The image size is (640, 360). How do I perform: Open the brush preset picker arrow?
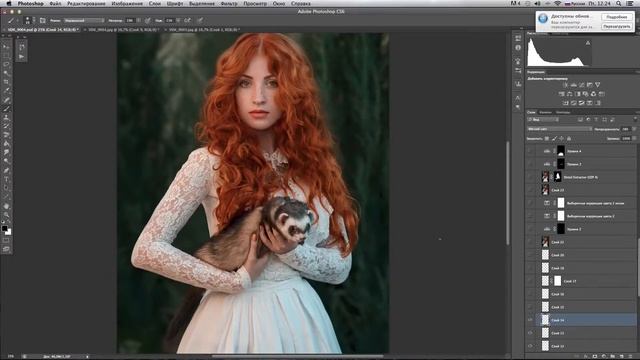(33, 20)
